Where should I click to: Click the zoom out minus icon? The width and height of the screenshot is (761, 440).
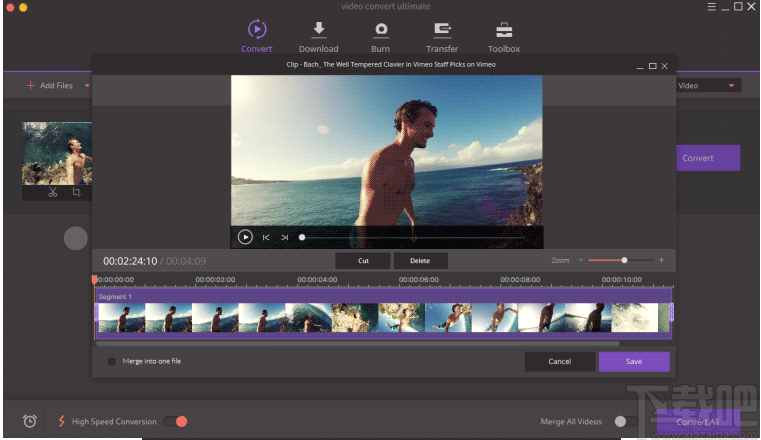click(580, 260)
